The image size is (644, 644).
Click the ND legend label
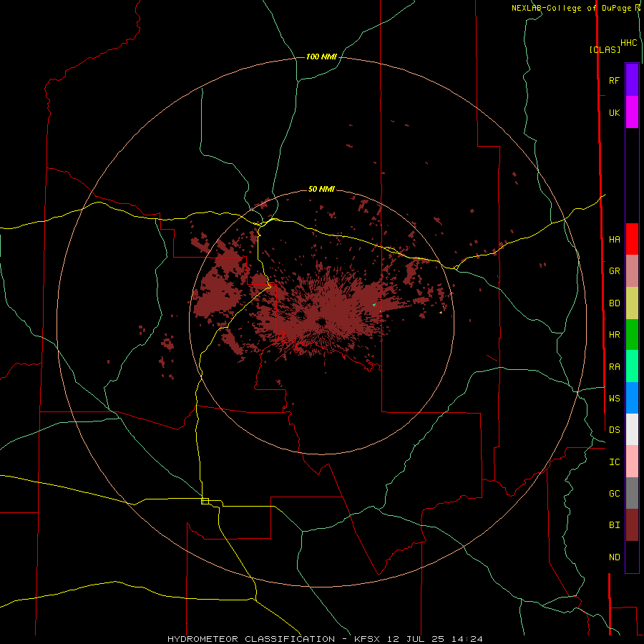(614, 557)
